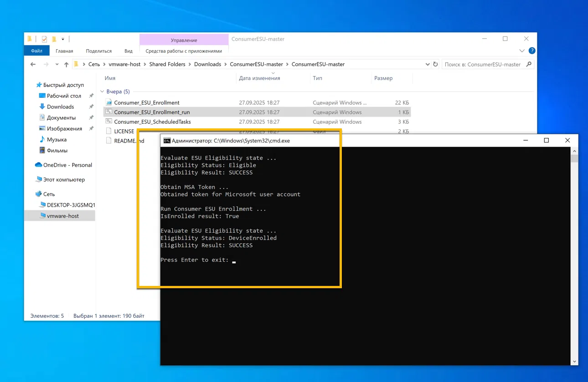
Task: Open the Customize Quick Access Toolbar dropdown
Action: [x=63, y=39]
